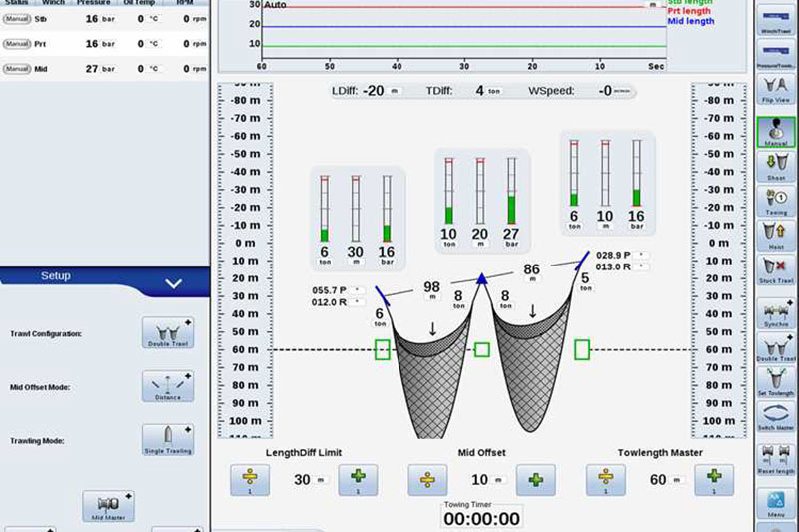The width and height of the screenshot is (799, 532).
Task: Activate the Towing mode icon
Action: 776,201
